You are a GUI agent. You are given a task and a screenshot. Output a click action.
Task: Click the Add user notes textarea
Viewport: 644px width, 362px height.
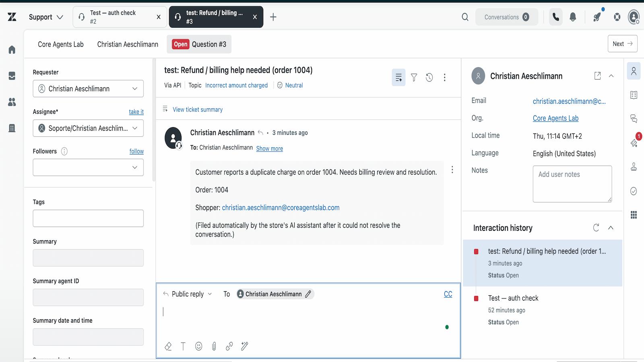point(572,184)
